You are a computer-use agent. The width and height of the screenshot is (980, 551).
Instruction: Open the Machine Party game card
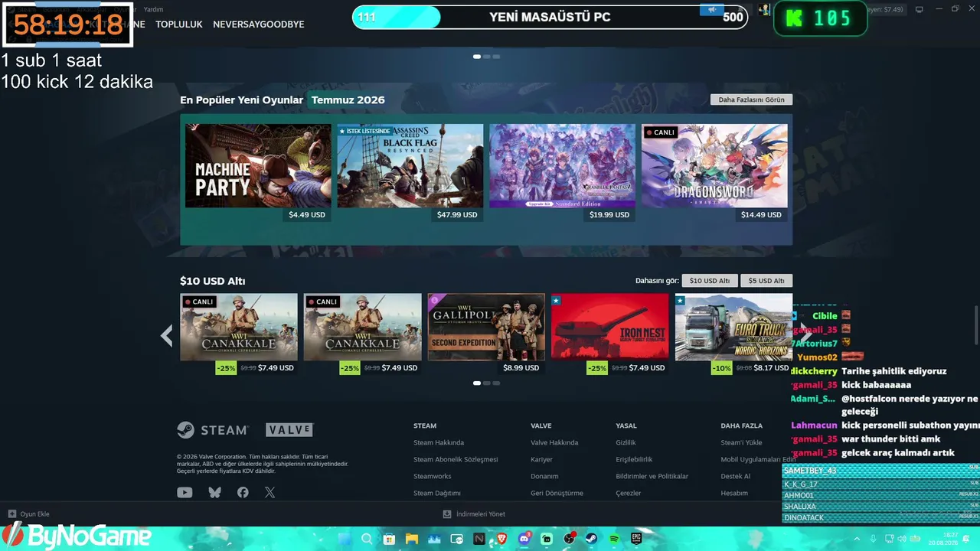coord(258,165)
